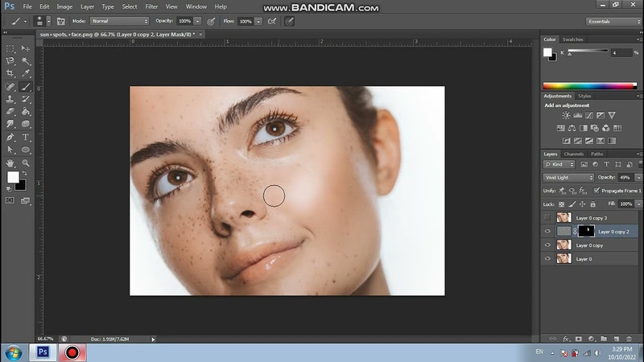Change screen mode from toolbox
Screen dimensions: 644x362
click(26, 200)
